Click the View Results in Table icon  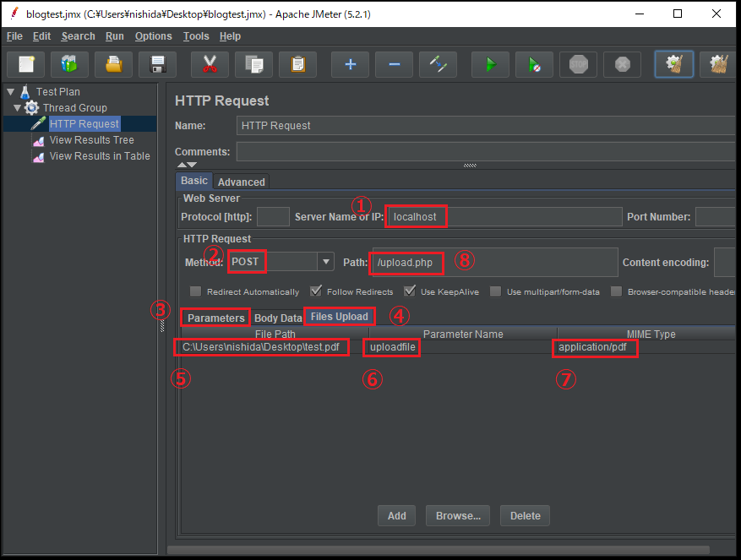pyautogui.click(x=38, y=156)
